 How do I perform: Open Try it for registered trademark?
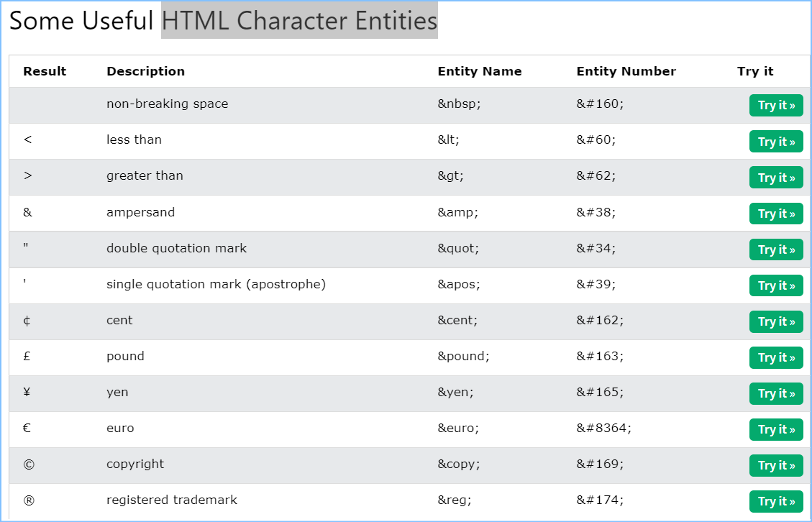[776, 501]
